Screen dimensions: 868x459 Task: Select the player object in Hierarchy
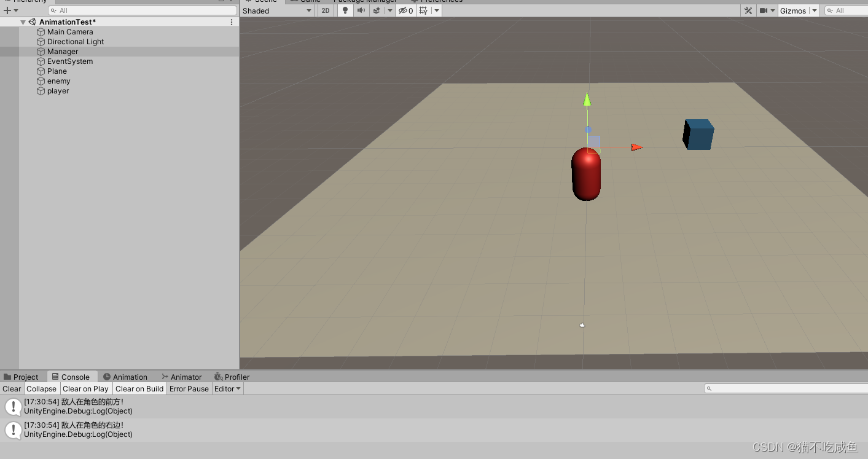(119, 91)
